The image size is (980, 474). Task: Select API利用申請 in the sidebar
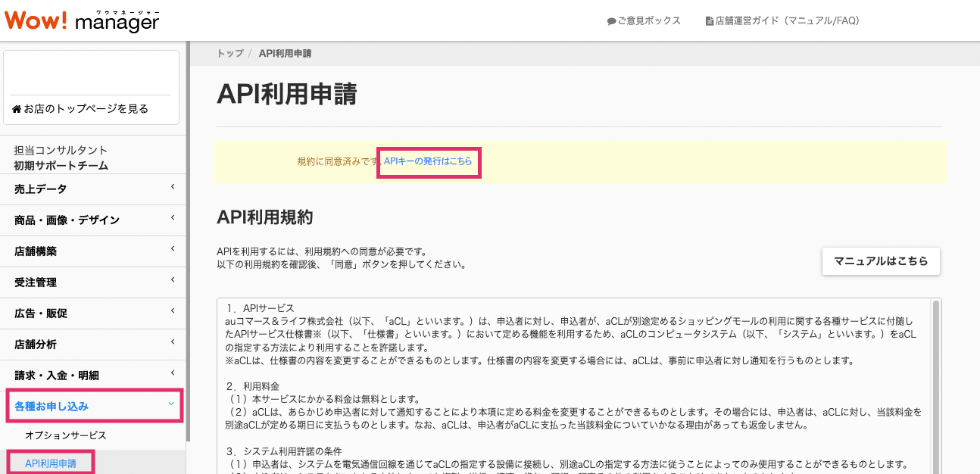51,464
